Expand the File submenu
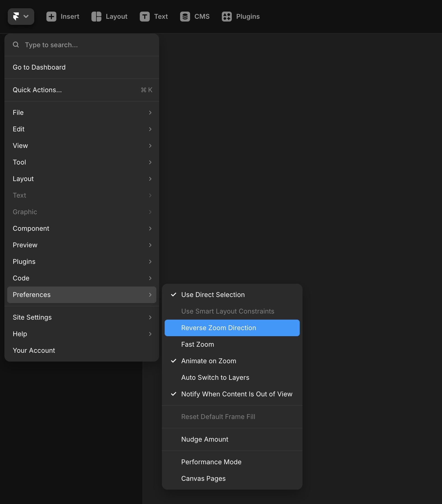 (x=82, y=113)
